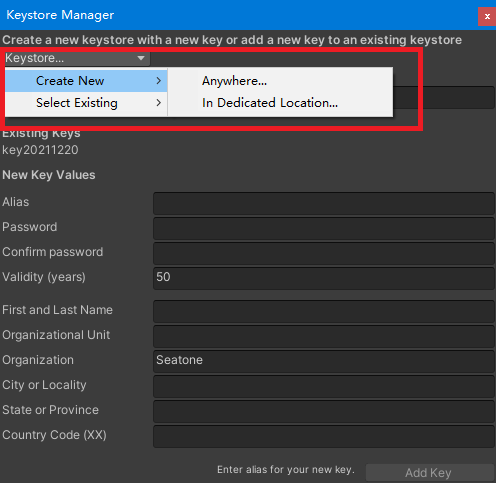Focus the State or Province field
The width and height of the screenshot is (496, 483).
pos(324,411)
